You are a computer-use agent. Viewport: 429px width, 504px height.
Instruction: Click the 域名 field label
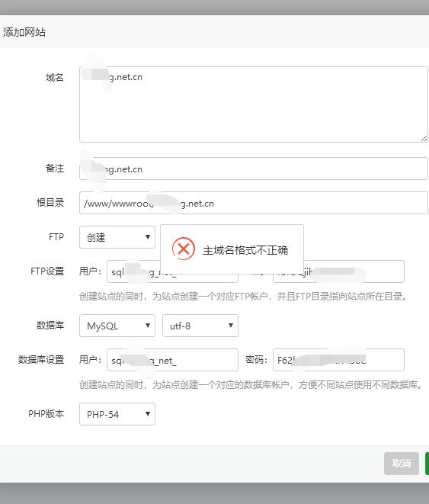55,78
